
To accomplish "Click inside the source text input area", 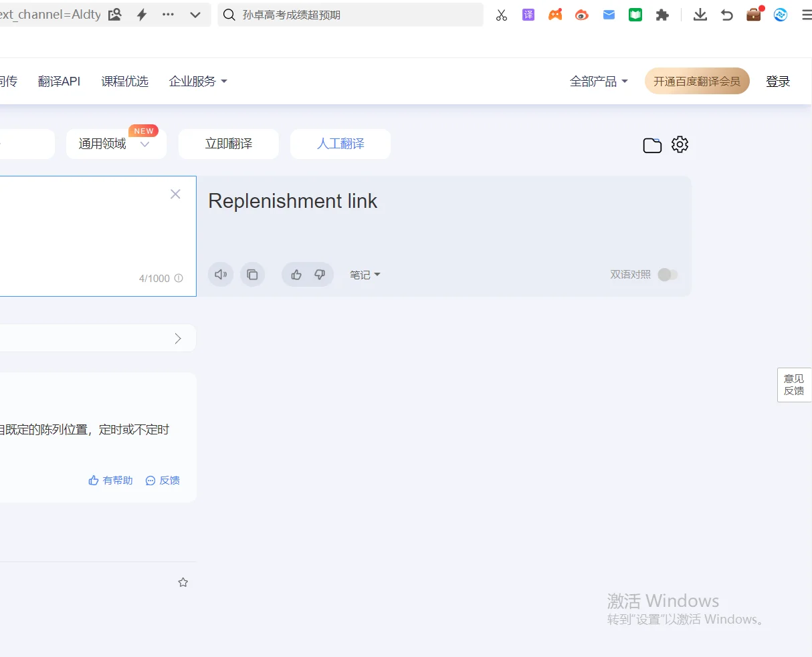I will click(98, 236).
